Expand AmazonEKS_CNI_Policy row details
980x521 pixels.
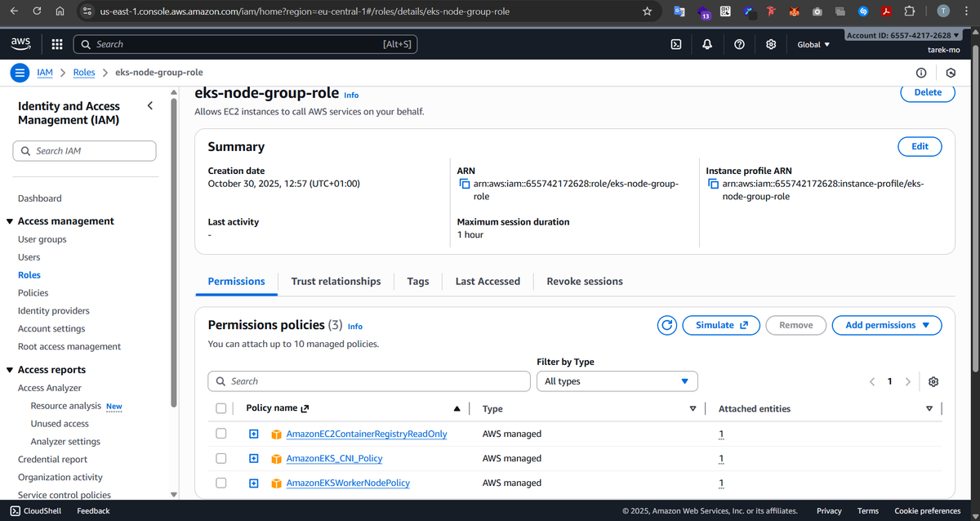tap(254, 458)
